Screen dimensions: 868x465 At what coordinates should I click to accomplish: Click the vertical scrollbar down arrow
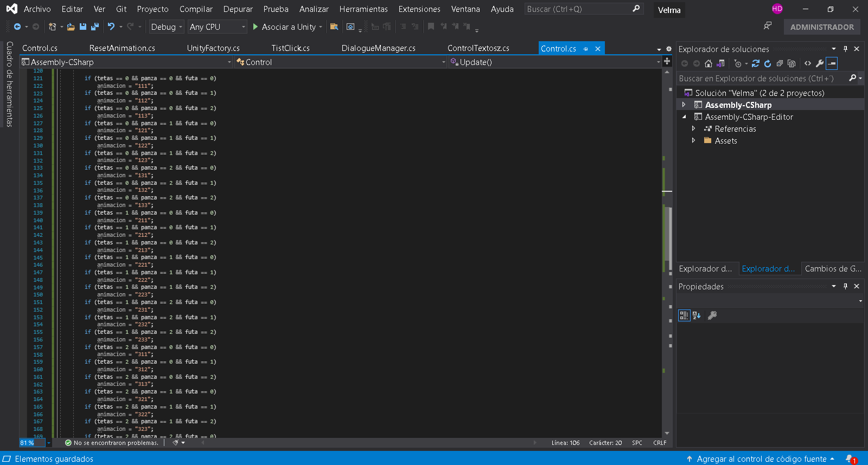[x=667, y=434]
